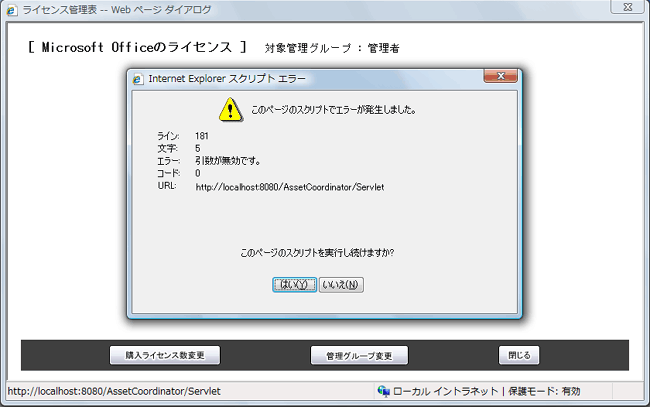Click the status bar URL text

pos(114,391)
